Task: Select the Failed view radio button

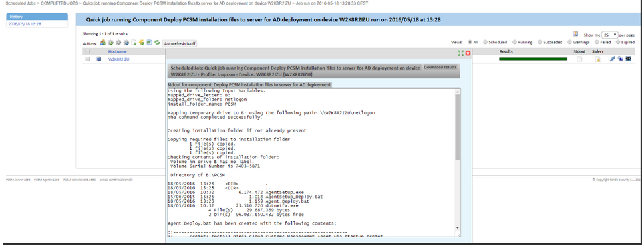Action: tap(597, 42)
